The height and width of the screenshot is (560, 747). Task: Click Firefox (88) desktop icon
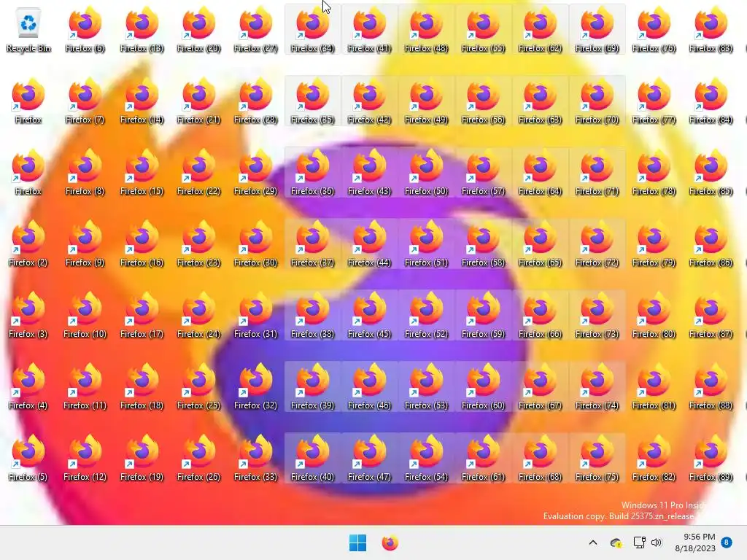pyautogui.click(x=711, y=386)
